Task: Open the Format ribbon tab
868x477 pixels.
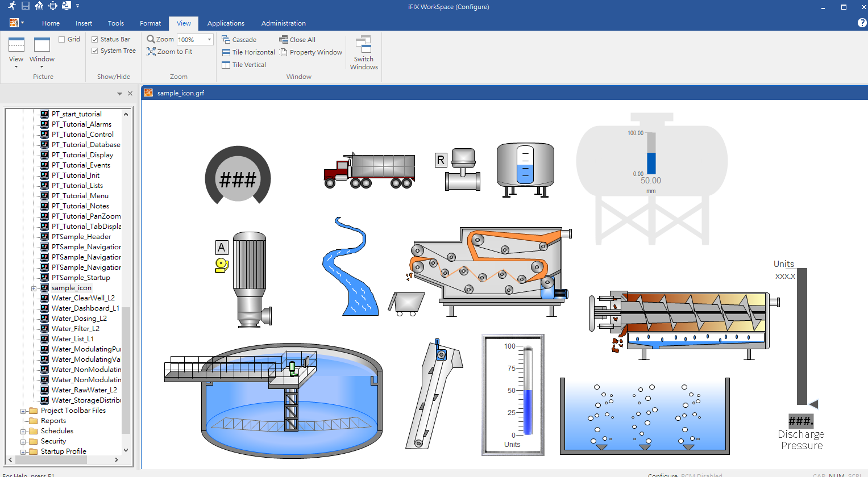Action: [150, 23]
